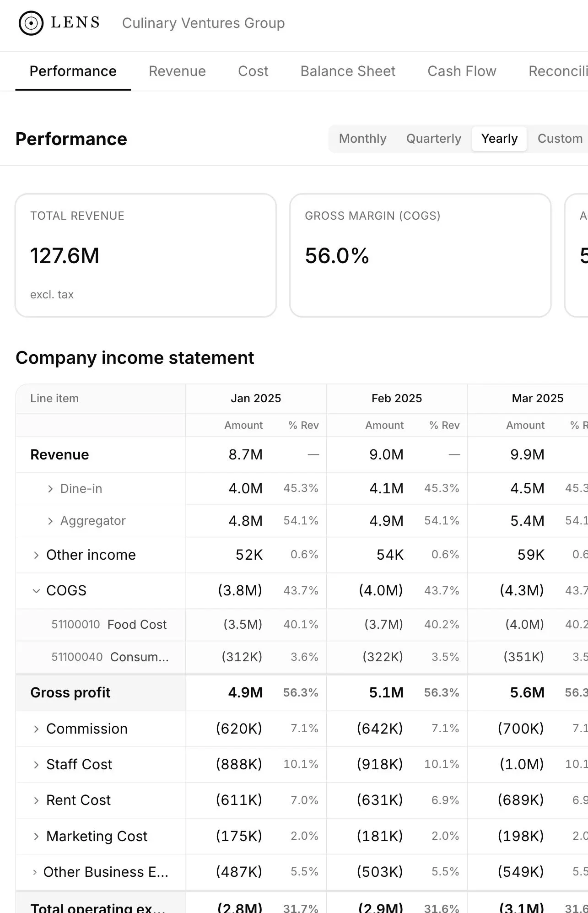This screenshot has height=913, width=588.
Task: Click the LENS logo icon
Action: 31,23
